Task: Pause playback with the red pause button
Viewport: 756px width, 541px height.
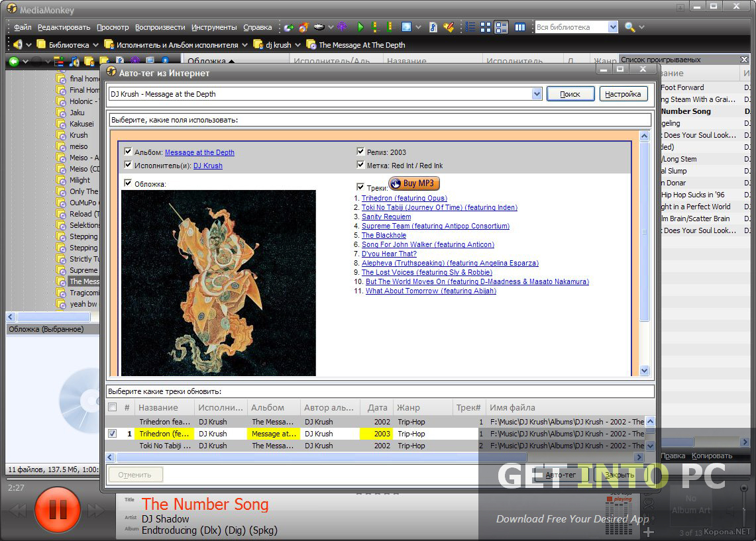Action: [x=58, y=510]
